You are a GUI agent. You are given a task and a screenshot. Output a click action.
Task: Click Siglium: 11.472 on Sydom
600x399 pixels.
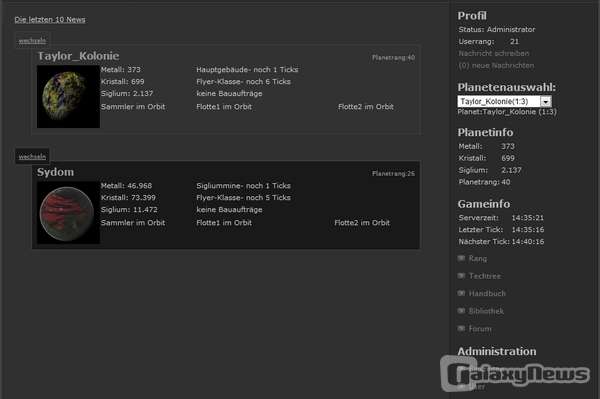coord(129,210)
